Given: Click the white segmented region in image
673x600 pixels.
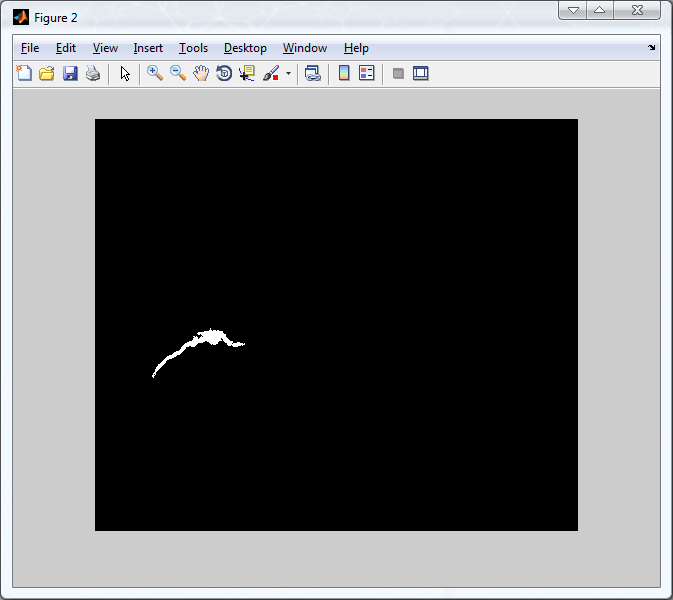Looking at the screenshot, I should [210, 337].
